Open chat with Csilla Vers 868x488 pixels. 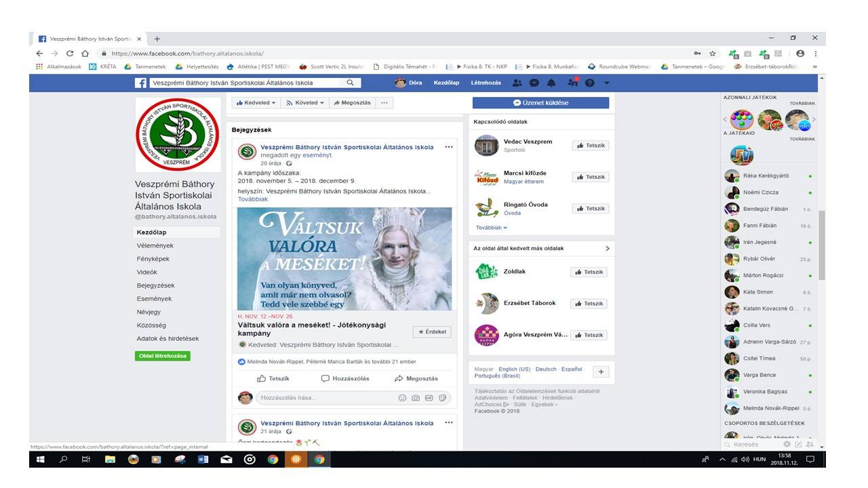coord(768,325)
